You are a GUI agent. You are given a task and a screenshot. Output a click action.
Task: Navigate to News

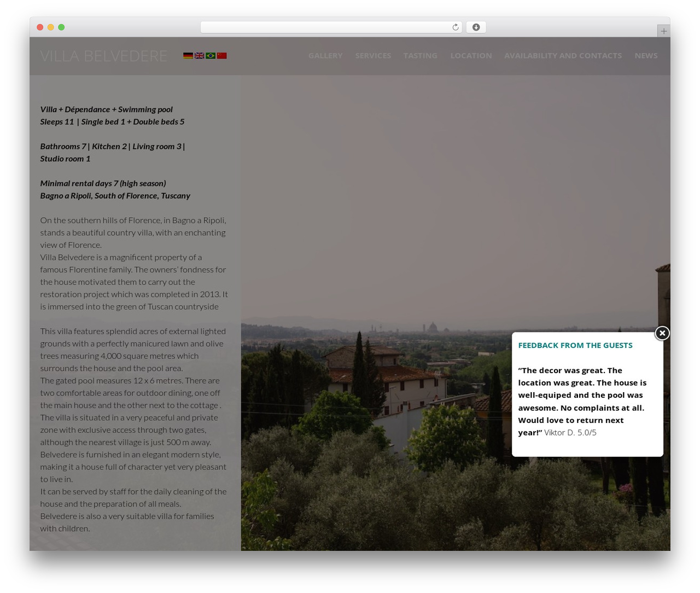[646, 56]
